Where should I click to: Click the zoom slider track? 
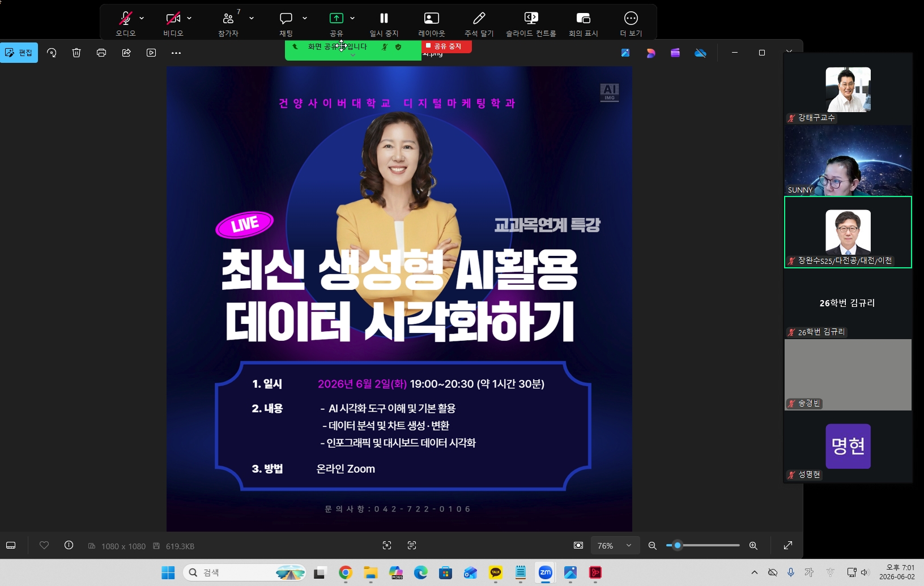pos(703,545)
